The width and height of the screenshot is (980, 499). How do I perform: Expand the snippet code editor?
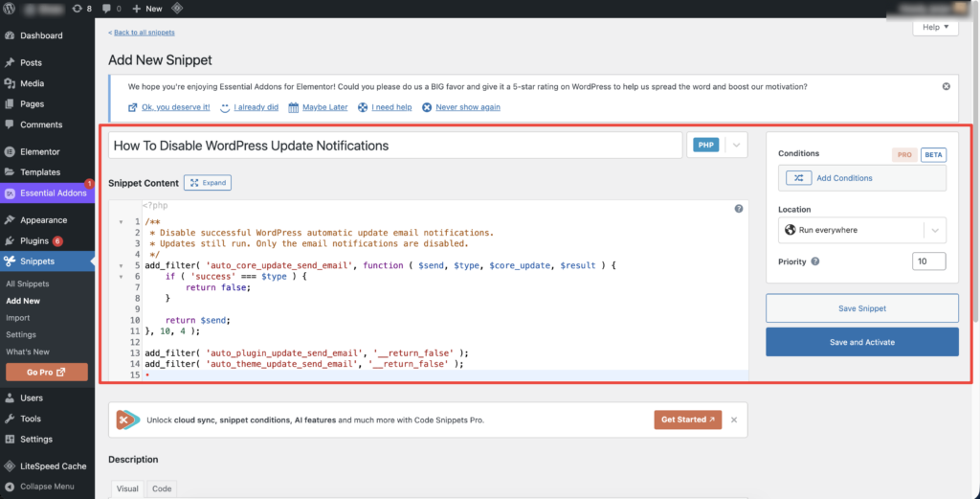(x=208, y=183)
